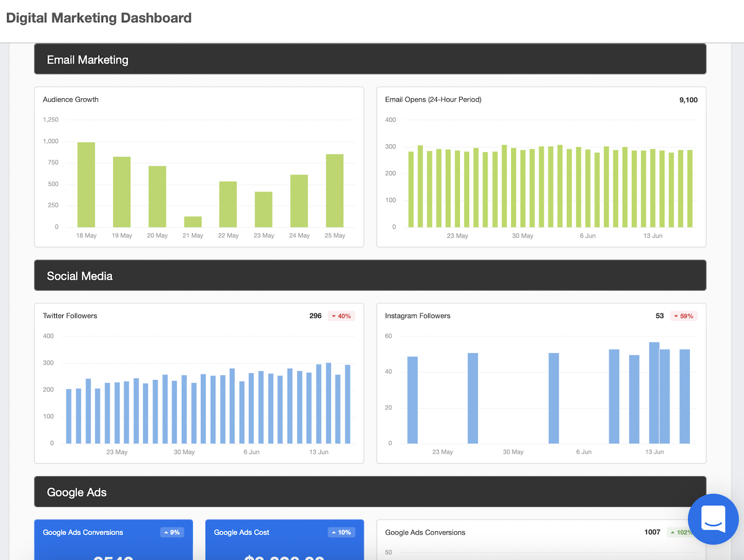Click the 10% increase badge

(341, 532)
